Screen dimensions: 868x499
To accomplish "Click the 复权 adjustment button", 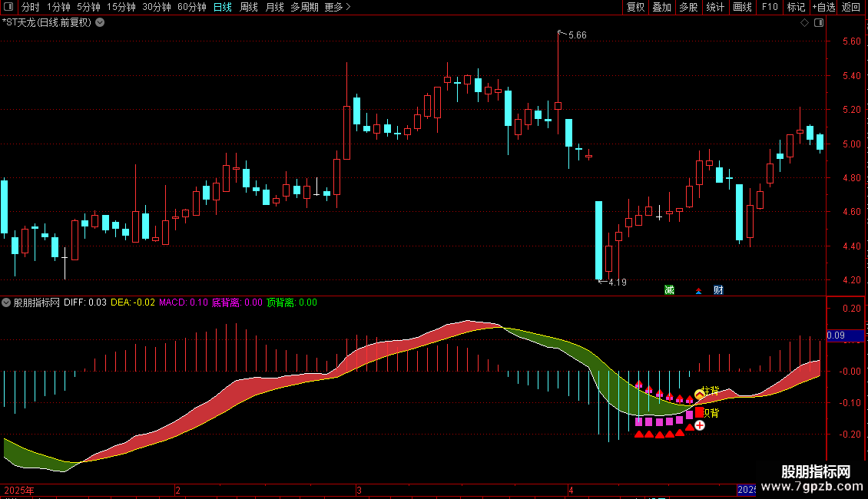I will (635, 7).
